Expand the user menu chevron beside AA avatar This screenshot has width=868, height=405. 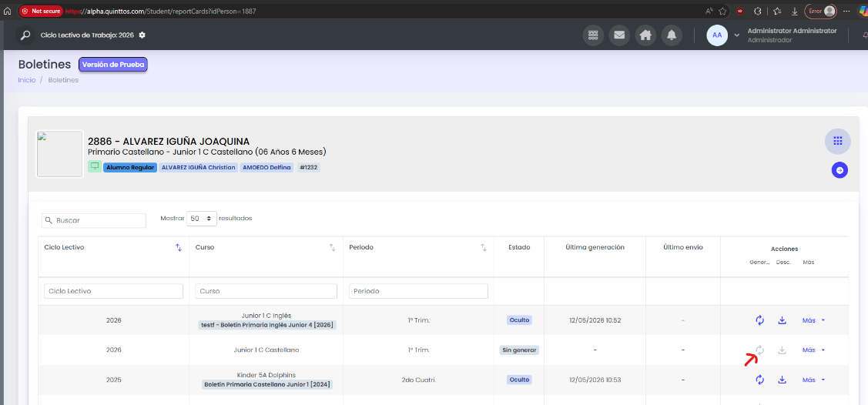pos(737,35)
